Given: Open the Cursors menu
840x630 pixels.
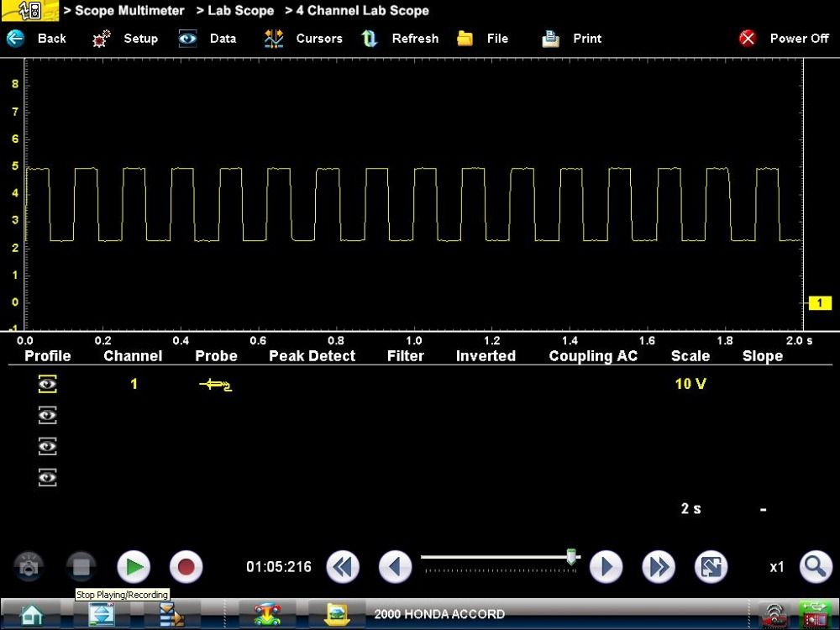Looking at the screenshot, I should point(303,39).
